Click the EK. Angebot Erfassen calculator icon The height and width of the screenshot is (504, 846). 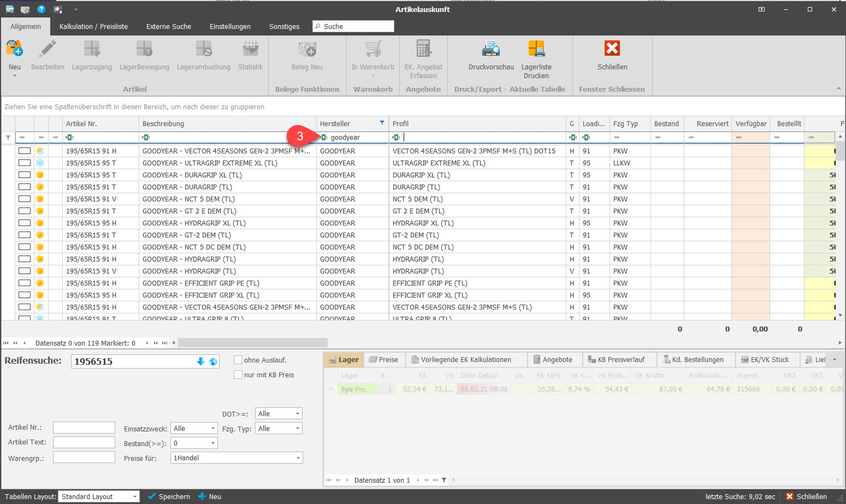point(423,49)
